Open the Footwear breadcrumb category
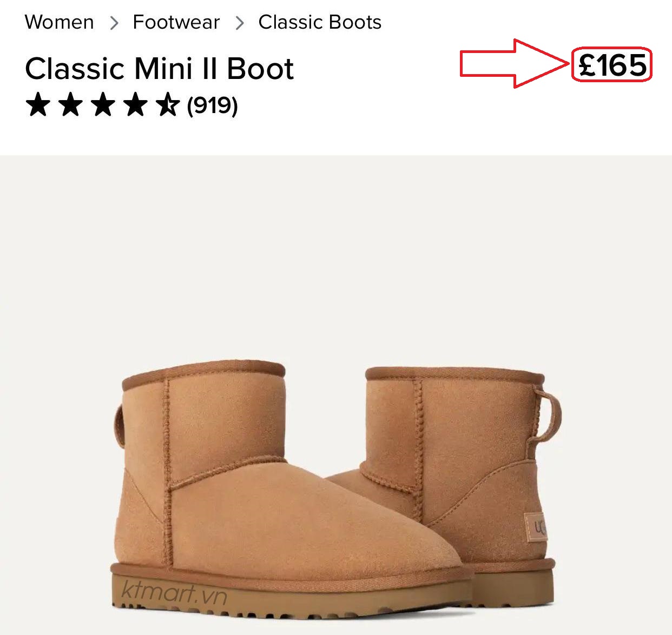The image size is (672, 635). [176, 22]
